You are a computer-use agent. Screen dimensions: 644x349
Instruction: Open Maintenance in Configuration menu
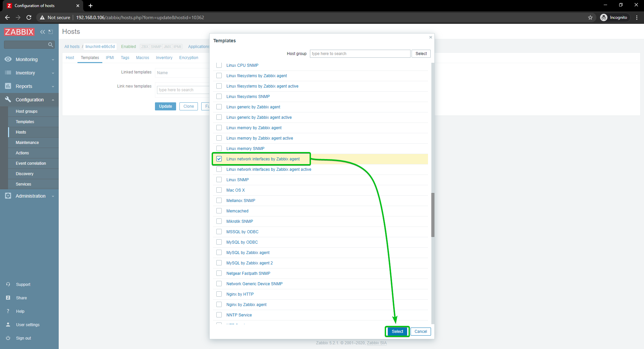27,143
